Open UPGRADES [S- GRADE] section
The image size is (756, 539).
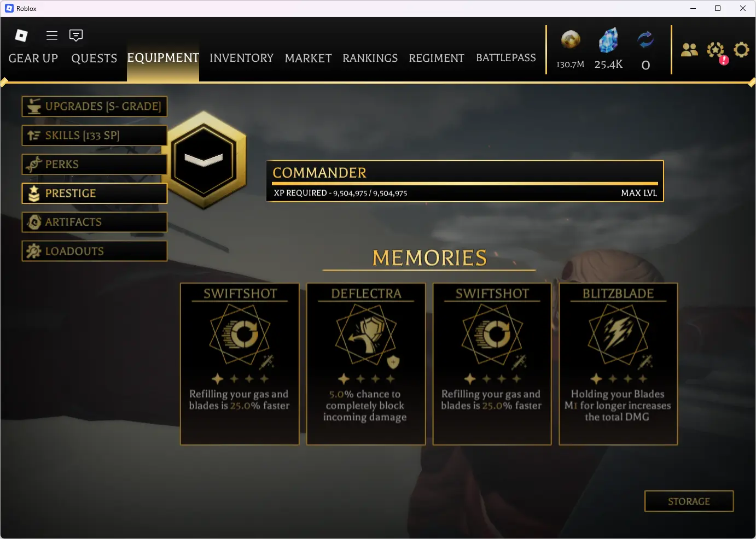(95, 107)
